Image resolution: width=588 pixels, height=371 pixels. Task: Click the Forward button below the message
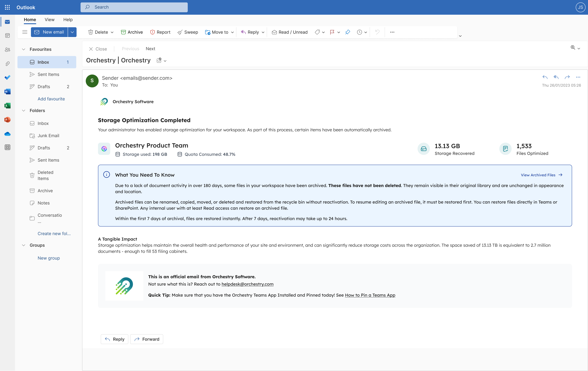point(147,339)
